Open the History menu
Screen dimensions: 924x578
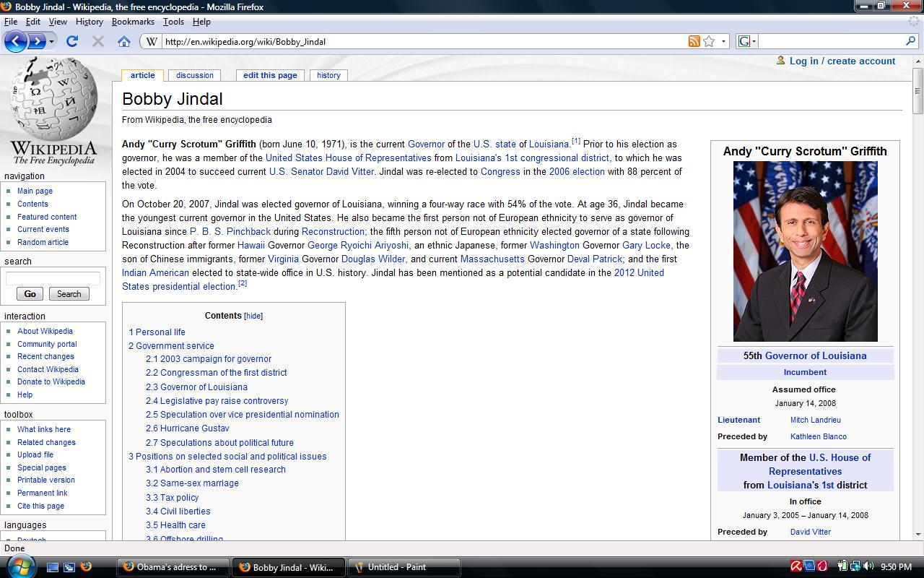coord(90,22)
